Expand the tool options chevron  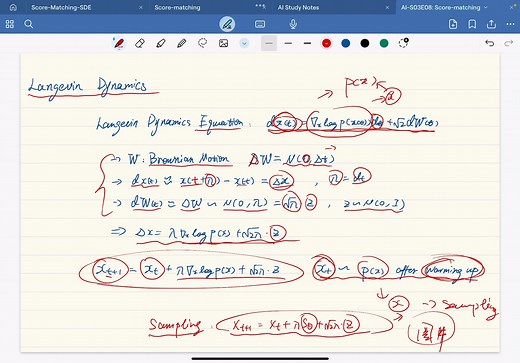tap(244, 43)
